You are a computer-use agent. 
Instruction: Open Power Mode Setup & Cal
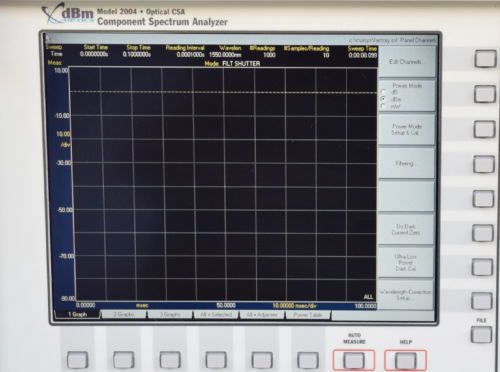[406, 129]
